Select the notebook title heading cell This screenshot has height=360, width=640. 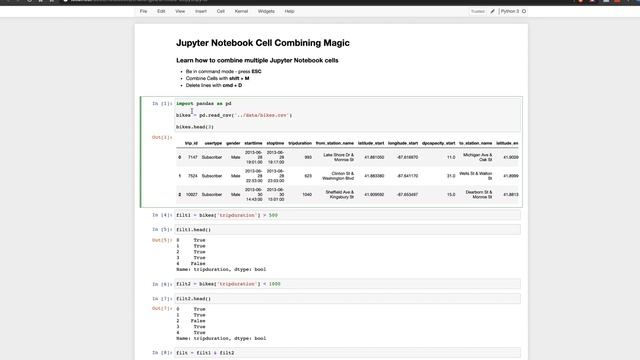[x=263, y=43]
